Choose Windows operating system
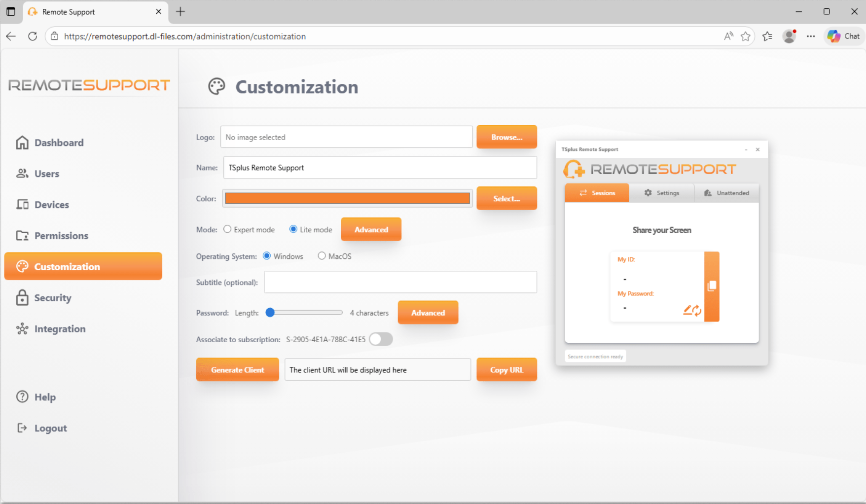Screen dimensions: 866x504 [267, 256]
